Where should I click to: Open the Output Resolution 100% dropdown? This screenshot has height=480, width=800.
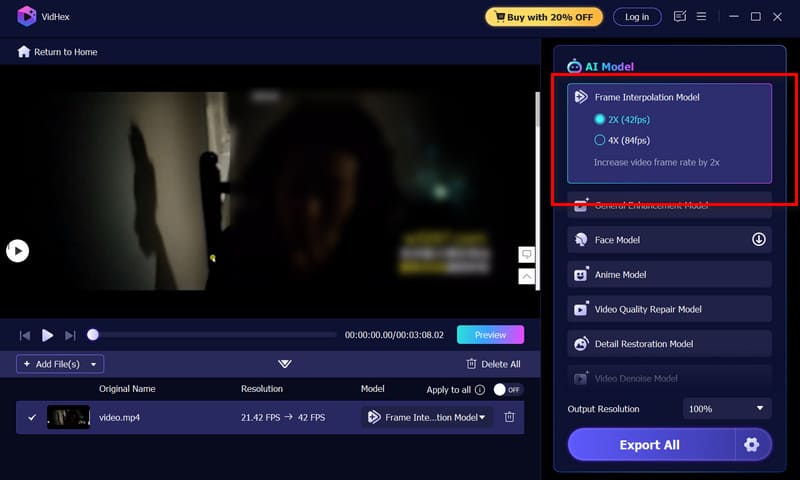coord(727,409)
